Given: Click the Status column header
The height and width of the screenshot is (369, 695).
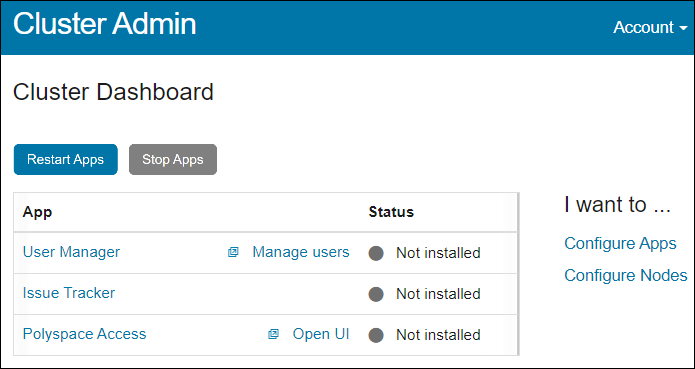Looking at the screenshot, I should point(391,212).
